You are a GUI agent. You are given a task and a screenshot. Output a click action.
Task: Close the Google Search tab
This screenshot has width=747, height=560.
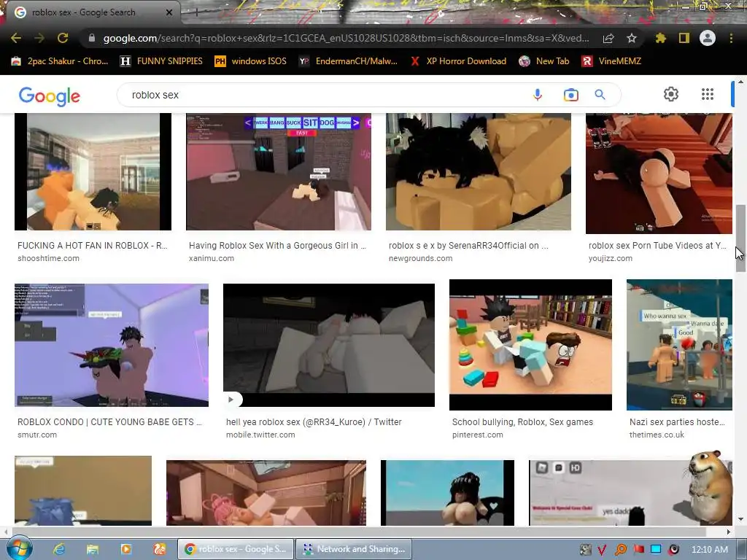169,12
